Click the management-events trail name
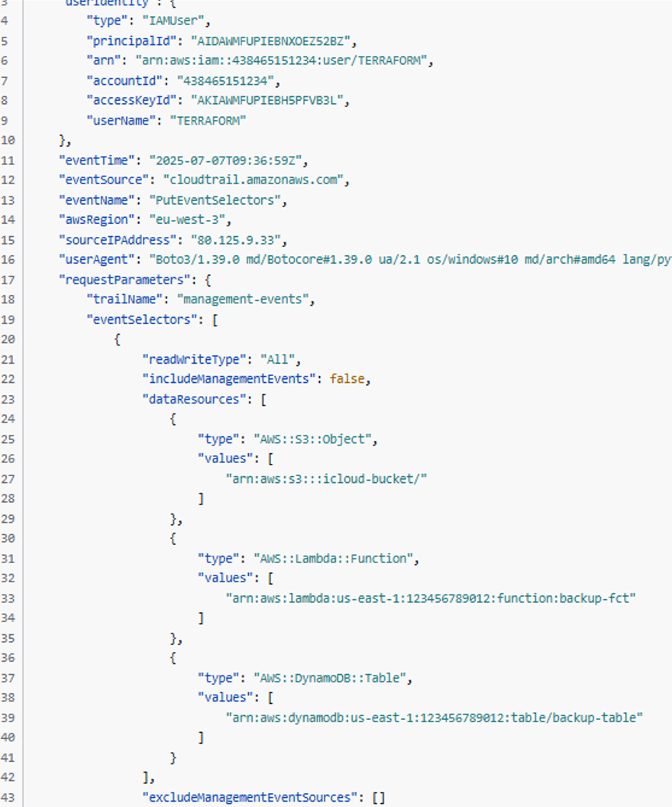The height and width of the screenshot is (807, 672). (x=245, y=300)
